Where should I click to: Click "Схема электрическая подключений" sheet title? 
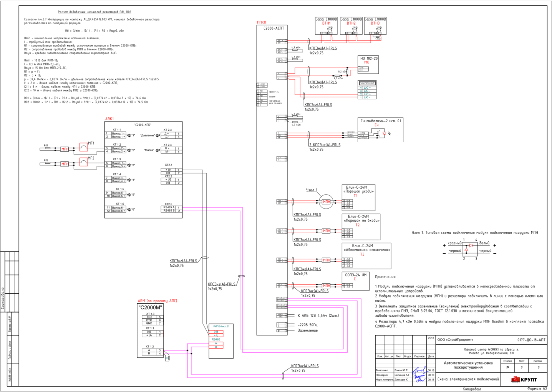pos(468,379)
